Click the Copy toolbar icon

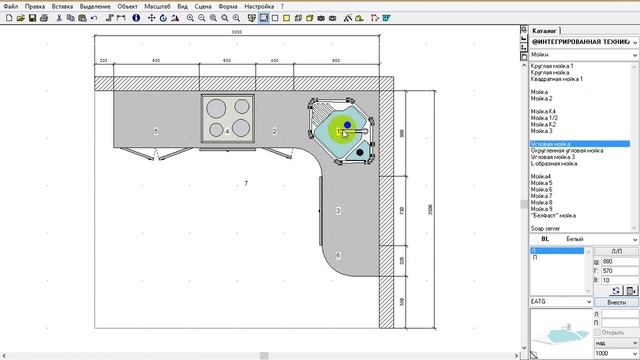click(x=71, y=18)
